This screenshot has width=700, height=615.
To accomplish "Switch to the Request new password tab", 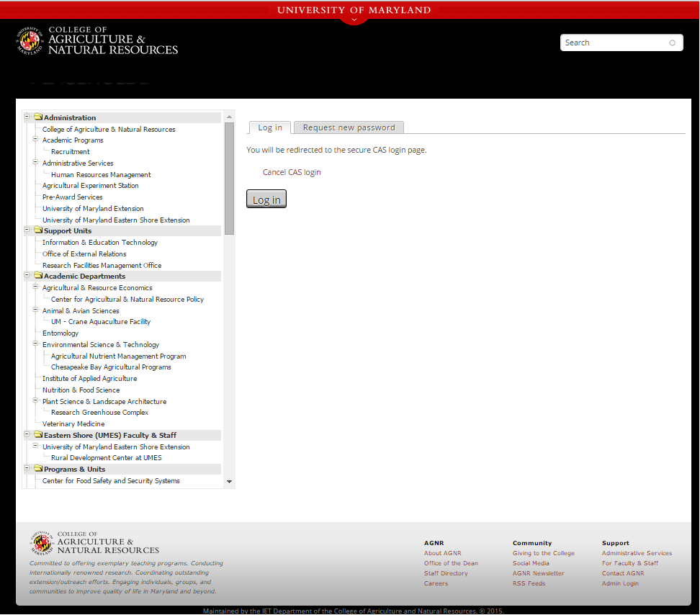I will tap(349, 127).
